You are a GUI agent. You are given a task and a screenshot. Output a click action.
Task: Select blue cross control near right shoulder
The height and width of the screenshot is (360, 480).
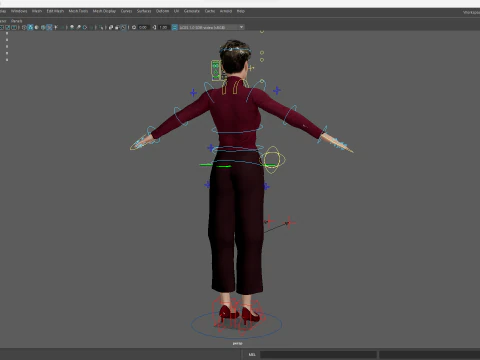277,90
